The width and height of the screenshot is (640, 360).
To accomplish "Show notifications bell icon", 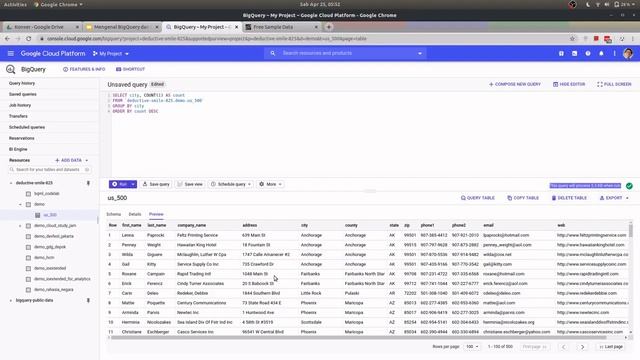I will 601,53.
